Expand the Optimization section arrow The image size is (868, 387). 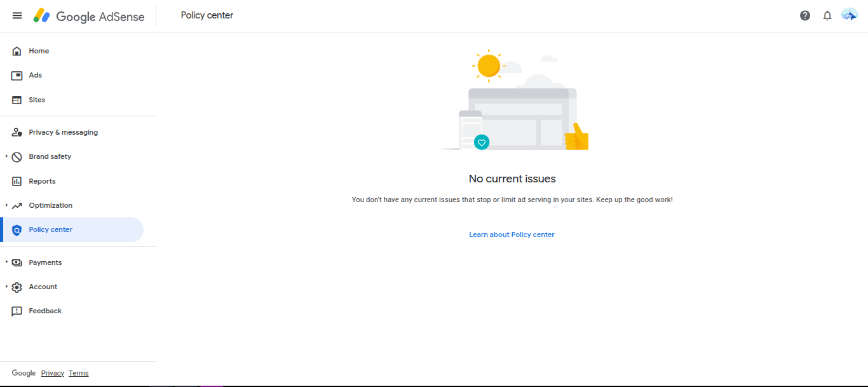tap(6, 205)
